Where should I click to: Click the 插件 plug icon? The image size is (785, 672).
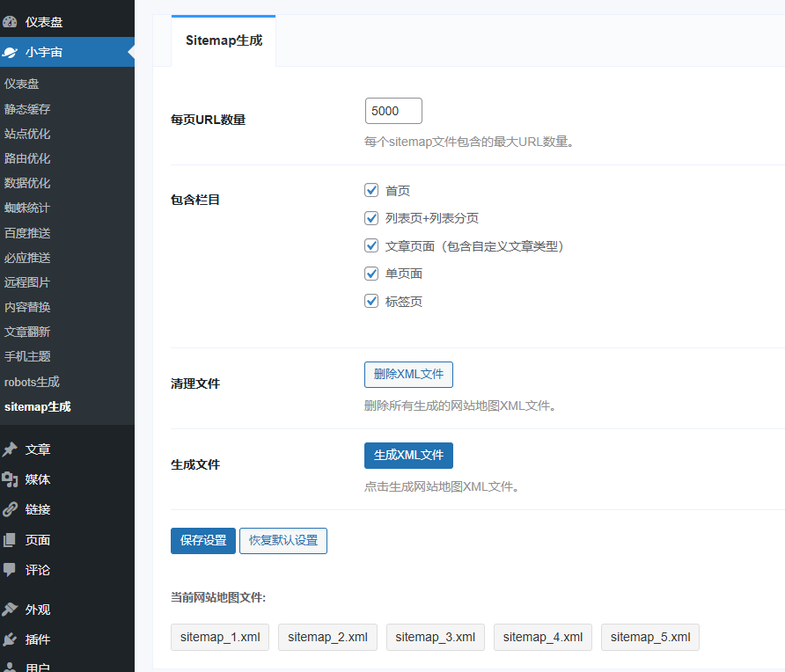[x=10, y=639]
